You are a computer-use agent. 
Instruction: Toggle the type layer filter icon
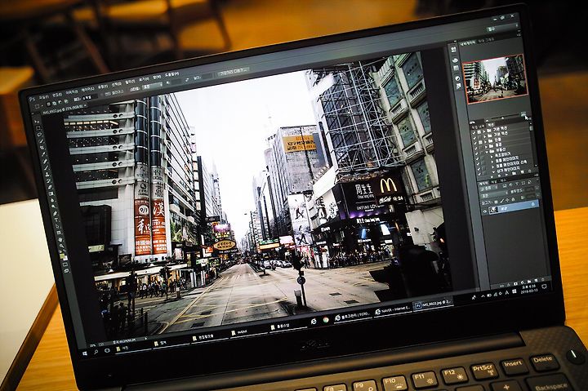[x=517, y=184]
